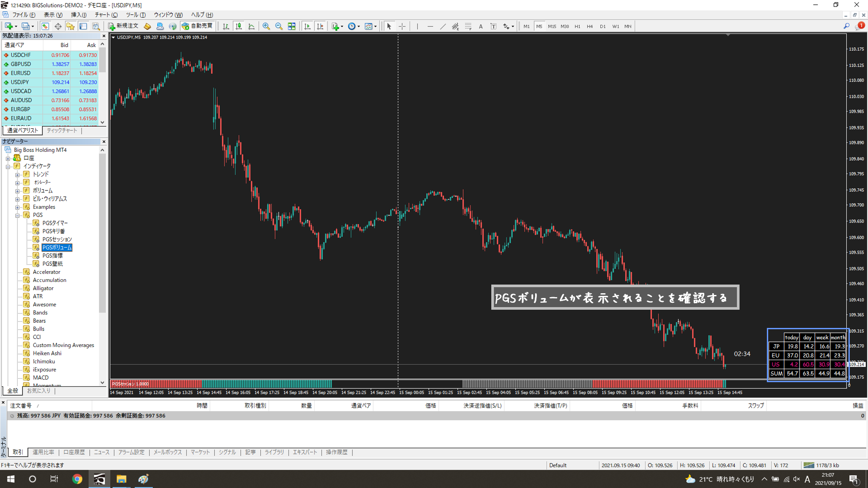Viewport: 868px width, 488px height.
Task: Select USDJPY row in market watch
Action: click(x=20, y=82)
